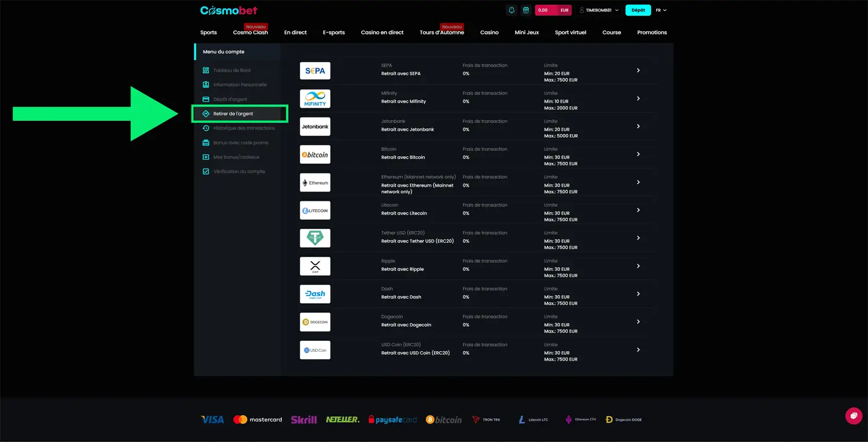This screenshot has width=868, height=442.
Task: Click the Cosmobet logo
Action: click(x=229, y=10)
